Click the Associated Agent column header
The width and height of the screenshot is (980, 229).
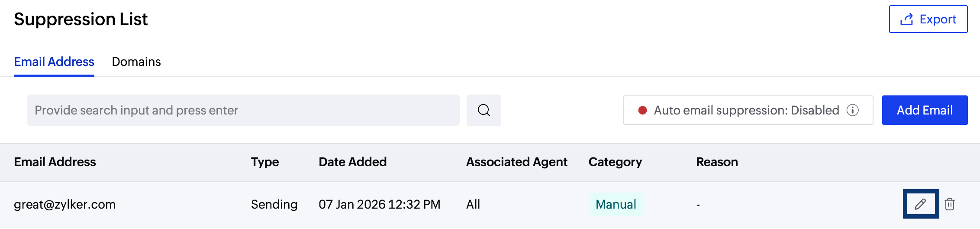[x=516, y=162]
